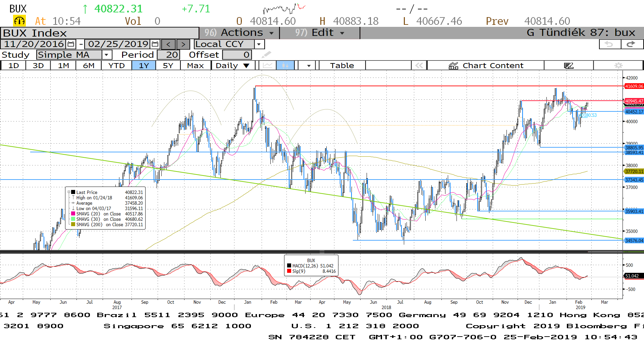
Task: Click the undo arrow button
Action: [x=609, y=44]
